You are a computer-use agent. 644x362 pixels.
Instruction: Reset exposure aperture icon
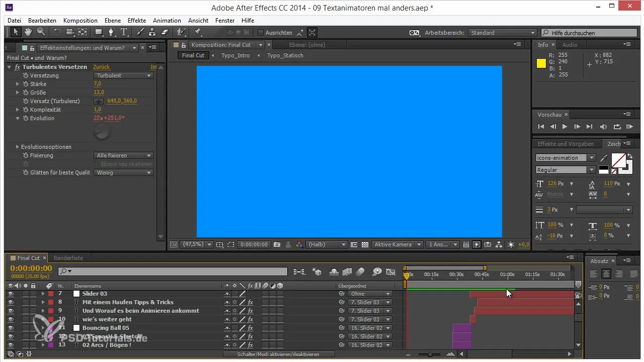[511, 244]
